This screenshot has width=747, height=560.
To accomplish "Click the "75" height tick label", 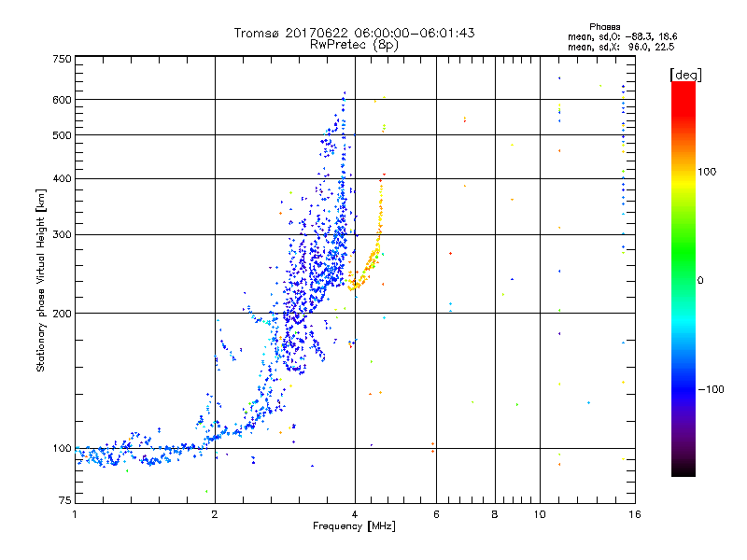I will pyautogui.click(x=65, y=500).
